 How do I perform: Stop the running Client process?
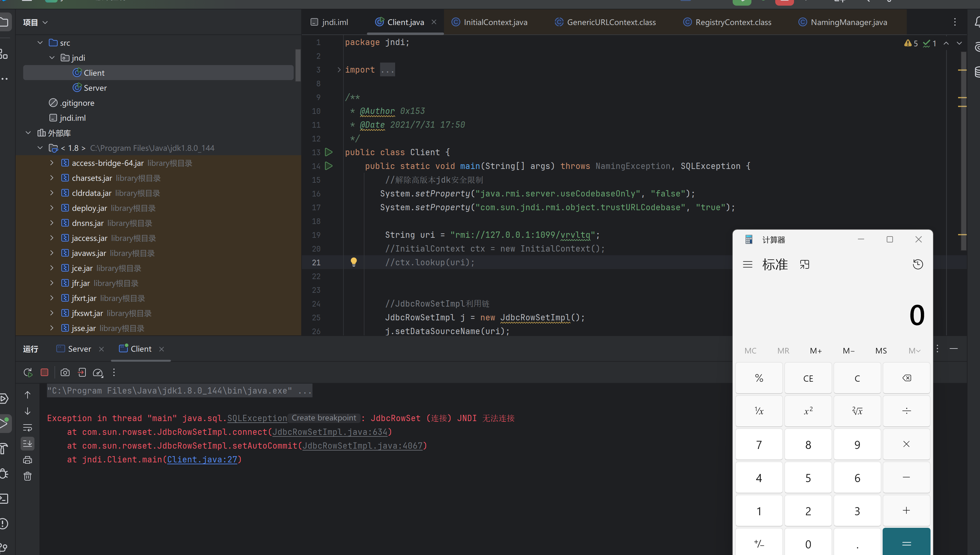pyautogui.click(x=45, y=372)
